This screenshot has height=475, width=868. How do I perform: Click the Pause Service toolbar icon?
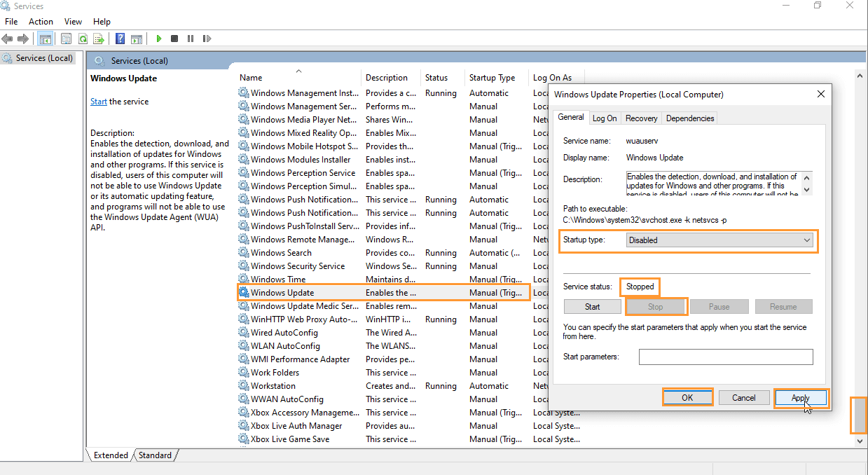click(x=189, y=39)
